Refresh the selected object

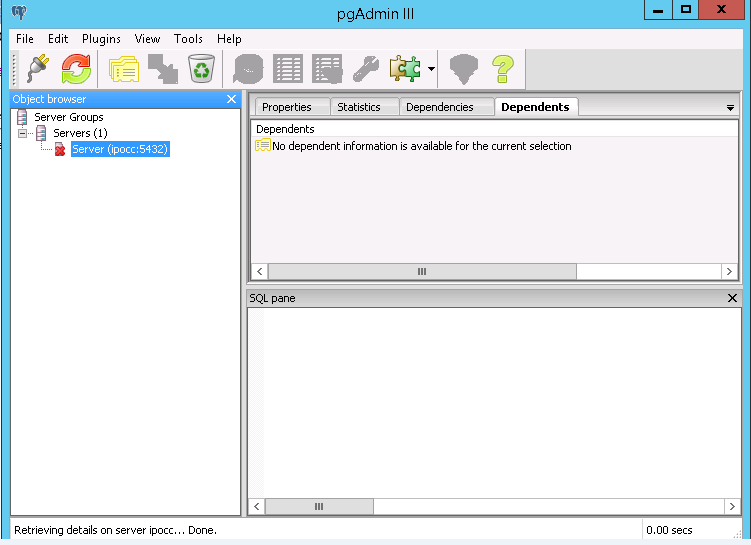[x=76, y=69]
